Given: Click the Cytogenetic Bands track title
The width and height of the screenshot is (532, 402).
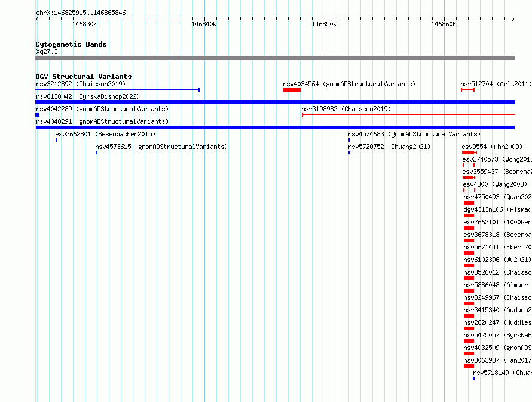Looking at the screenshot, I should (71, 44).
